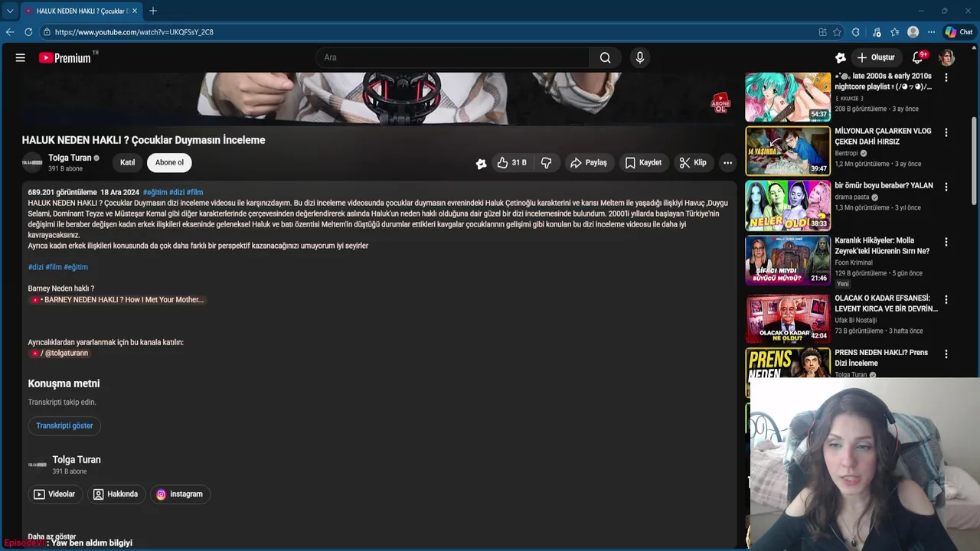Open nightcore playlist thumbnail 54:37

click(x=788, y=97)
